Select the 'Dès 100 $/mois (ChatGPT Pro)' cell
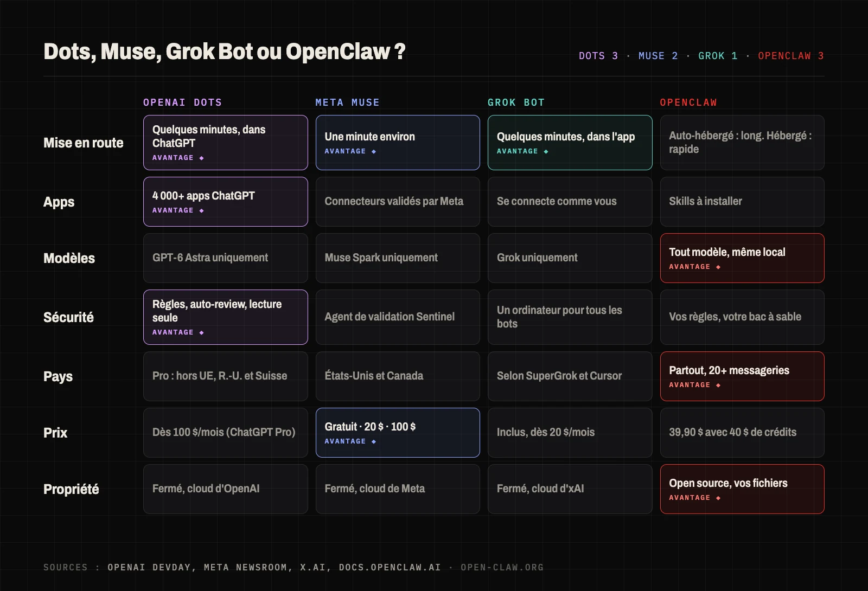The image size is (868, 591). coord(226,433)
